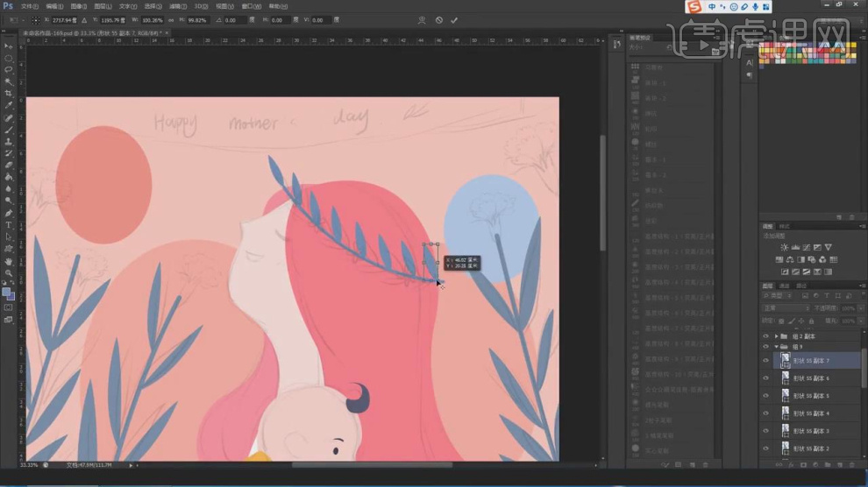Click the rotation angle input field
Viewport: 868px width, 487px height.
point(235,20)
